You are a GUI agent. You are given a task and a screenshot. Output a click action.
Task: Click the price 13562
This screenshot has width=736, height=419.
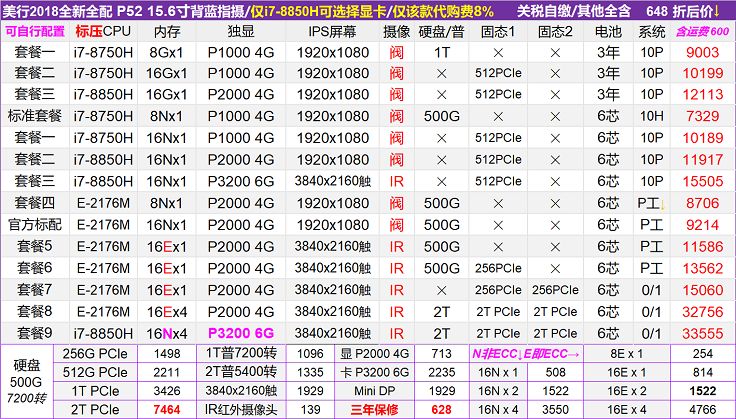703,268
